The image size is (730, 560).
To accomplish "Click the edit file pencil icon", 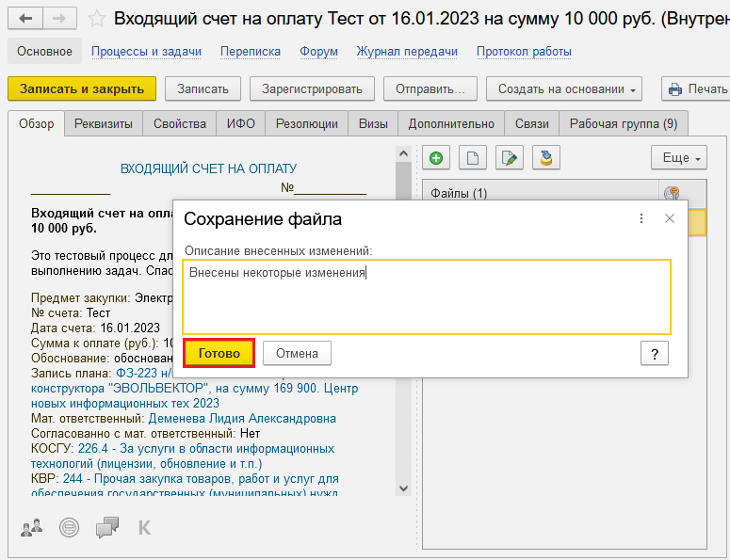I will coord(510,157).
